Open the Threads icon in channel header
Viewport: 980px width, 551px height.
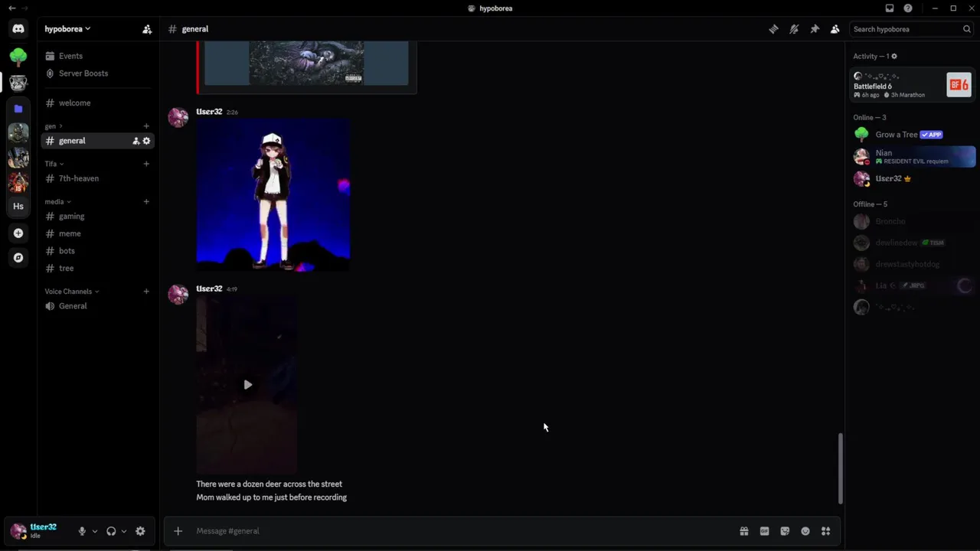click(x=773, y=29)
